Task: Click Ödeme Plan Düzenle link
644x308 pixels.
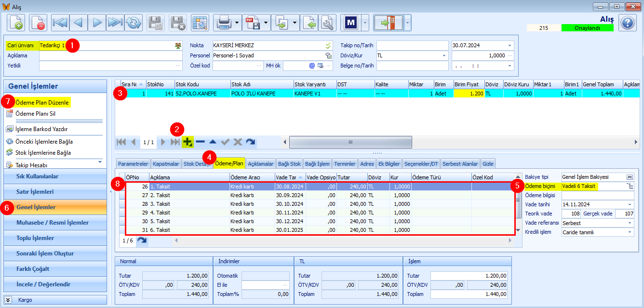Action: [42, 103]
